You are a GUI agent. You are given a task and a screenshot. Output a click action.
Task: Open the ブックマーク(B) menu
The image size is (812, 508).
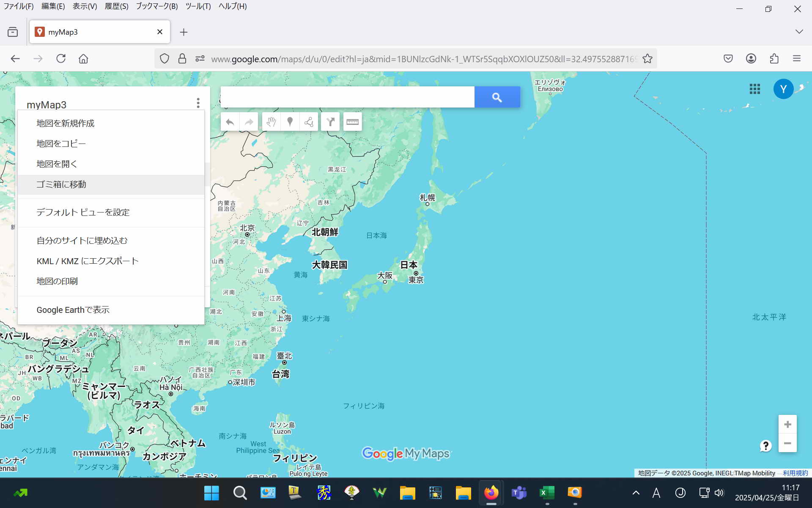[156, 6]
